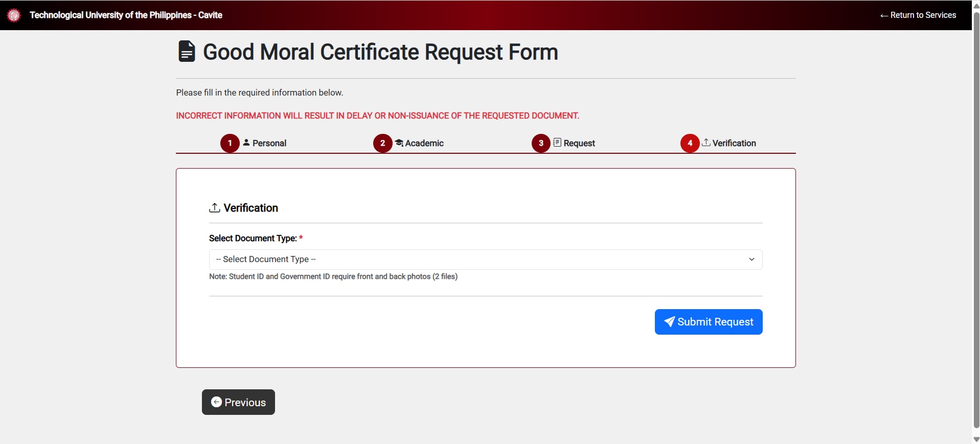Click the university seal logo
Viewport: 980px width, 444px height.
pos(14,15)
